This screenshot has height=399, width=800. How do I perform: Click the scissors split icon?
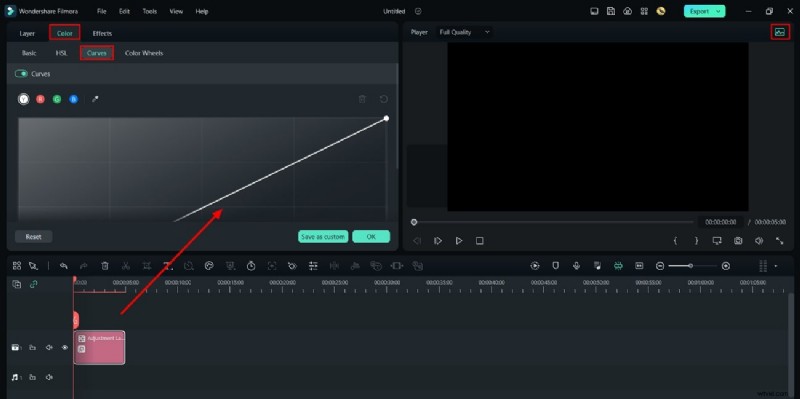(126, 266)
